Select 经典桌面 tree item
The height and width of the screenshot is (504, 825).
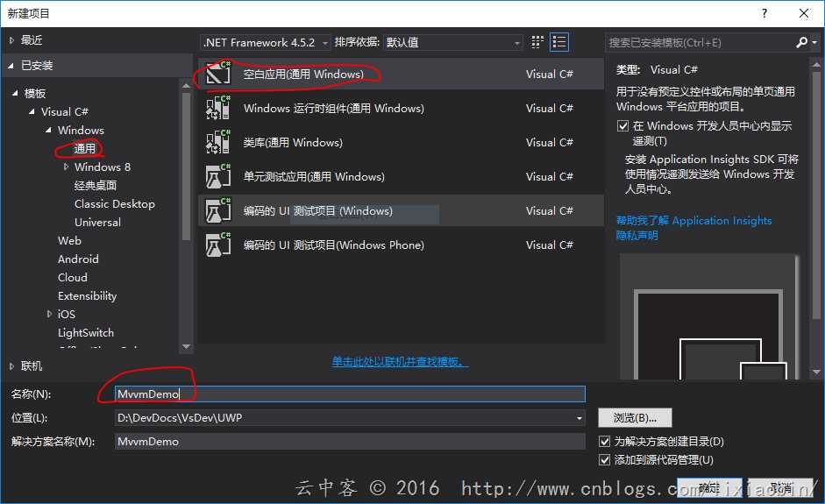(96, 185)
